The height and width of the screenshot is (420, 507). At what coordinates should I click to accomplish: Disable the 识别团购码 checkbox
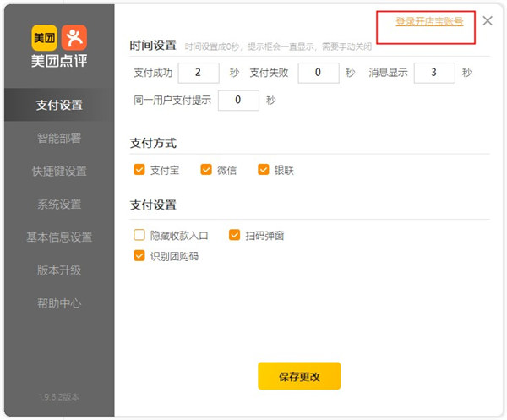139,255
